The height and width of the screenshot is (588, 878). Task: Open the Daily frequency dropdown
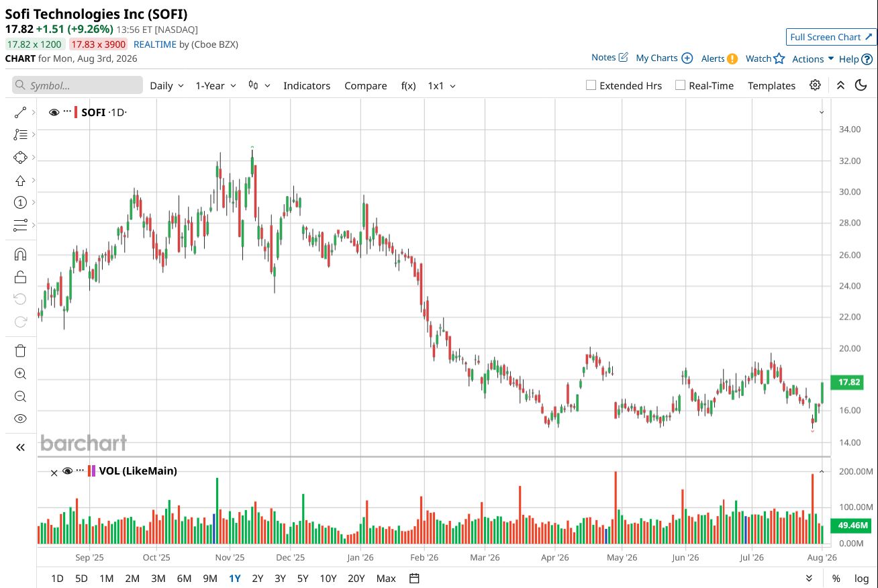pyautogui.click(x=166, y=85)
